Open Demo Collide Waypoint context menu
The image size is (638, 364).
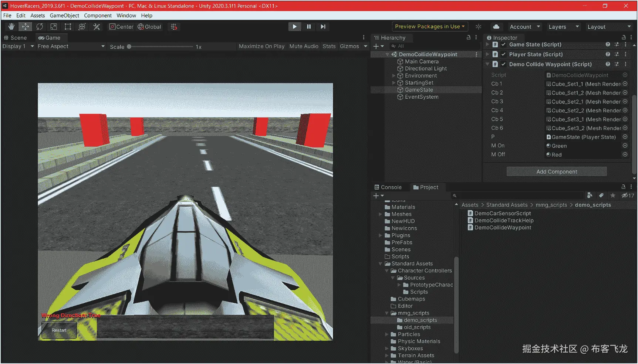coord(625,64)
